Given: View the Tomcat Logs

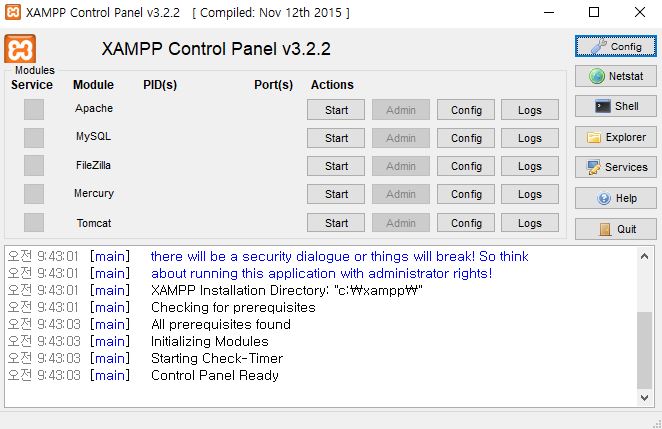Looking at the screenshot, I should click(530, 223).
